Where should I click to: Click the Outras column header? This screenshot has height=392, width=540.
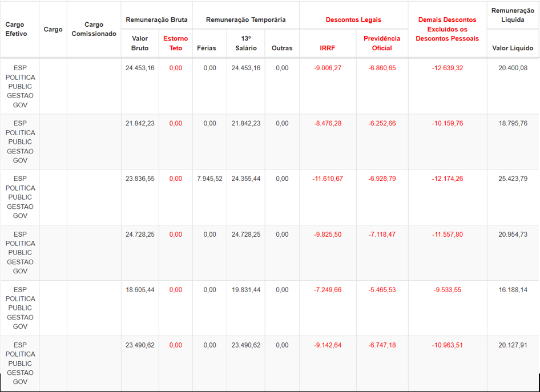282,48
